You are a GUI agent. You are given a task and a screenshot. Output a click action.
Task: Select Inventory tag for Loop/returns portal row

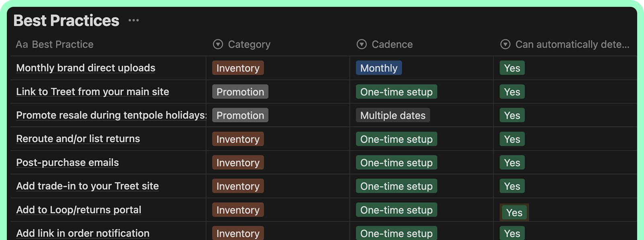238,209
